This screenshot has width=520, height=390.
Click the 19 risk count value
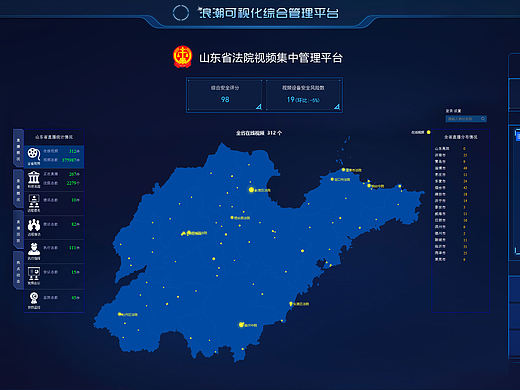pyautogui.click(x=291, y=99)
